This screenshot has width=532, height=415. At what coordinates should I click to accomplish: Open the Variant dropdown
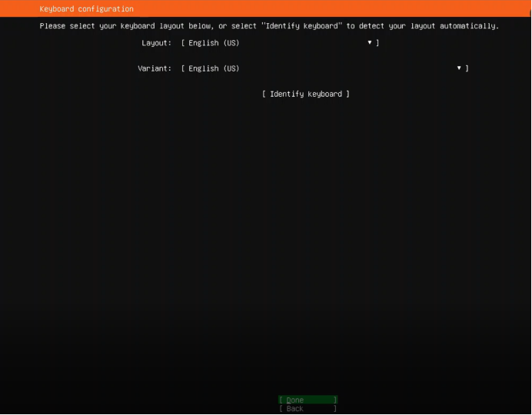pyautogui.click(x=324, y=68)
